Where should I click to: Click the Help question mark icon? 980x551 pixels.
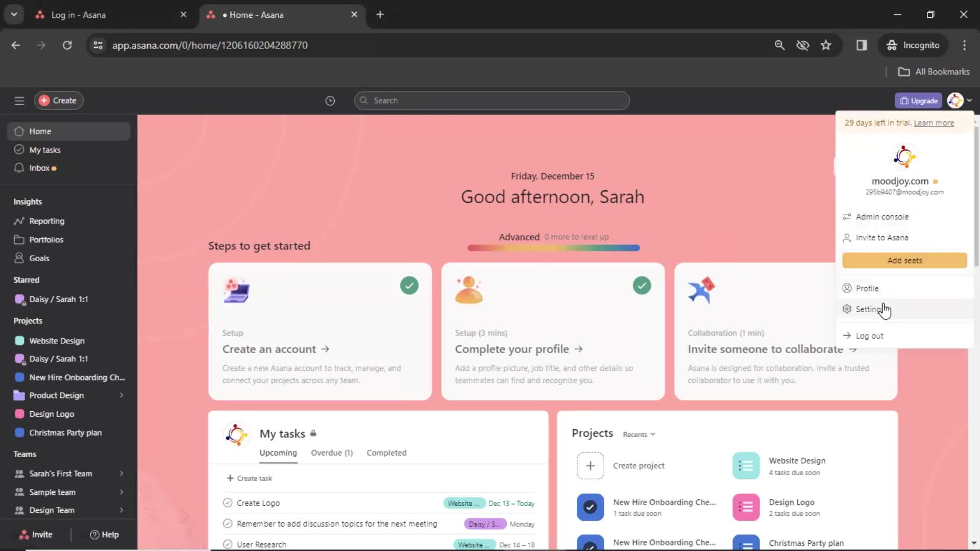pyautogui.click(x=94, y=535)
